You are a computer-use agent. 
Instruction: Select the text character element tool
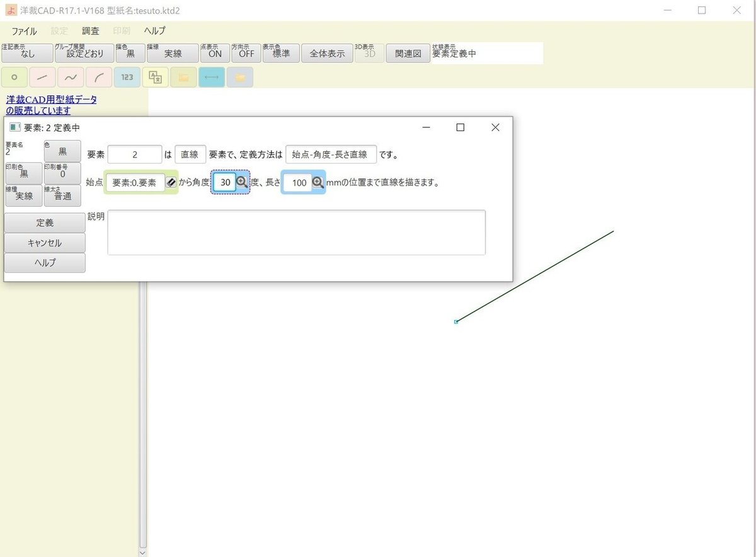(155, 77)
